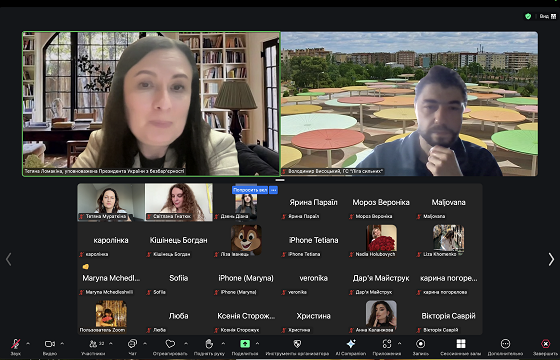This screenshot has width=560, height=360.
Task: Expand video options arrow next to Видео
Action: [62, 344]
